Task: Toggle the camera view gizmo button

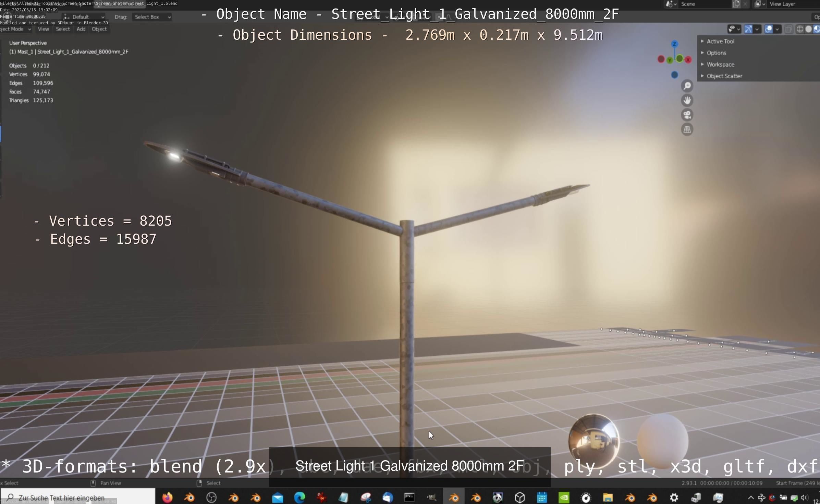Action: point(687,115)
